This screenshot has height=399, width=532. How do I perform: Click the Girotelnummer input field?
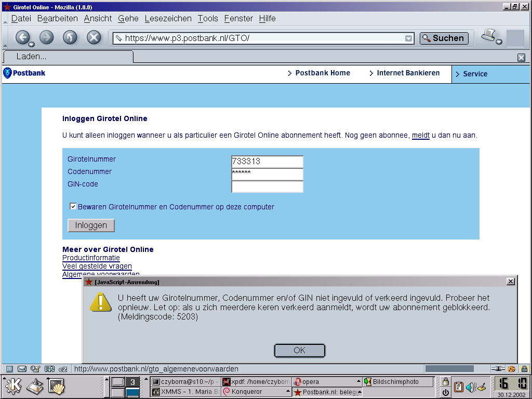[267, 162]
